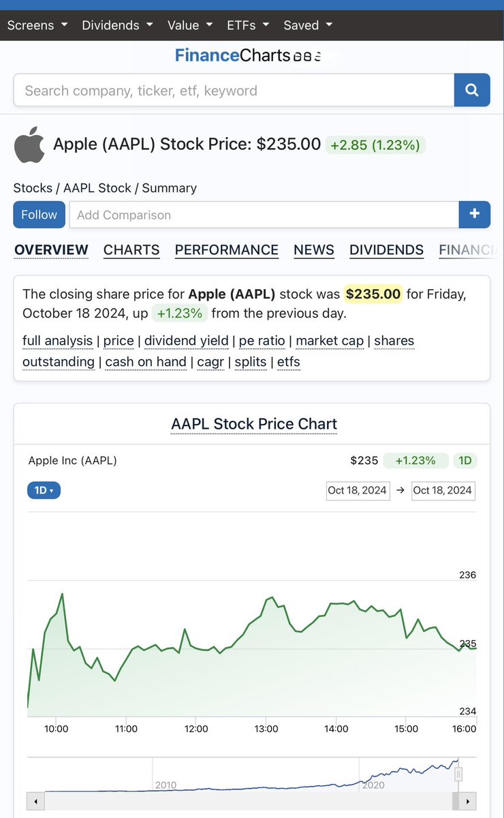Select the OVERVIEW tab

[x=51, y=250]
